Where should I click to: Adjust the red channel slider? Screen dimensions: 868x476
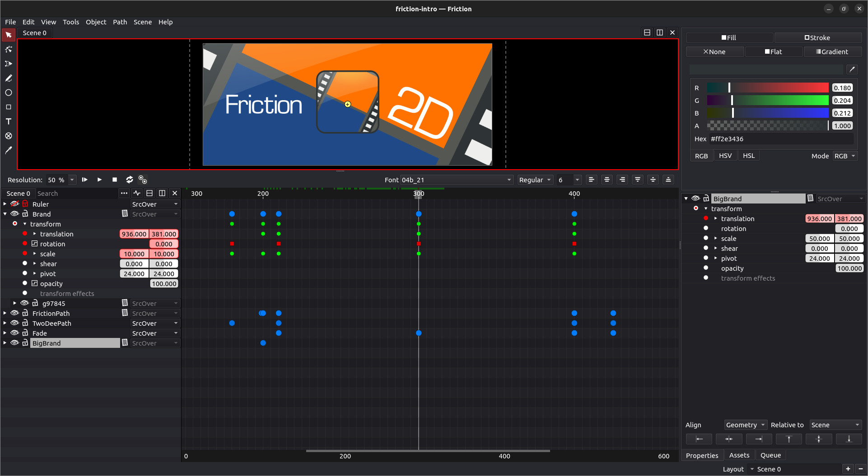pos(768,88)
